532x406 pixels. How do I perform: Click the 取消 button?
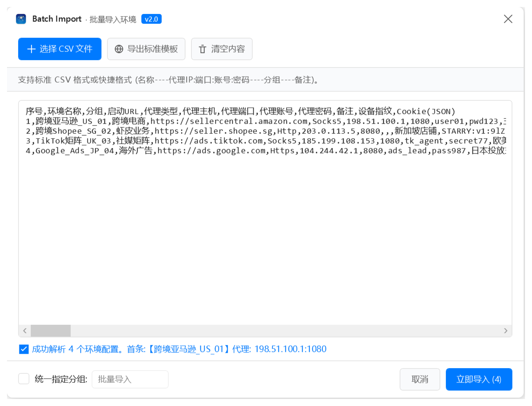[420, 379]
